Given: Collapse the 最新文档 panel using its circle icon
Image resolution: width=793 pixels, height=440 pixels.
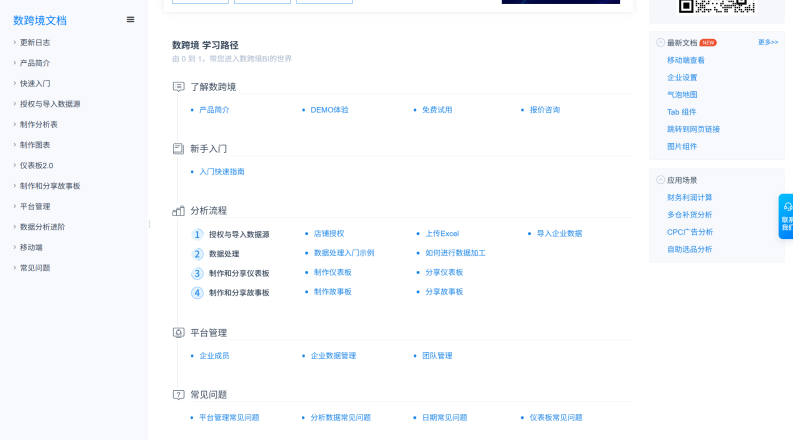Looking at the screenshot, I should click(660, 43).
